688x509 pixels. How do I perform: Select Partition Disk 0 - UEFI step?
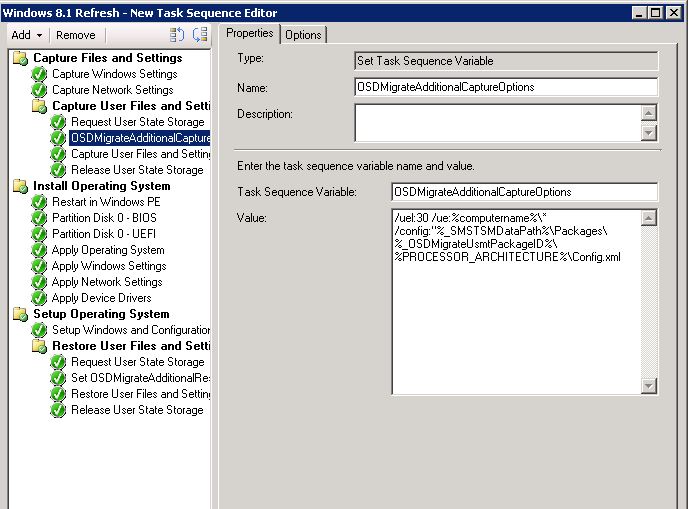104,234
